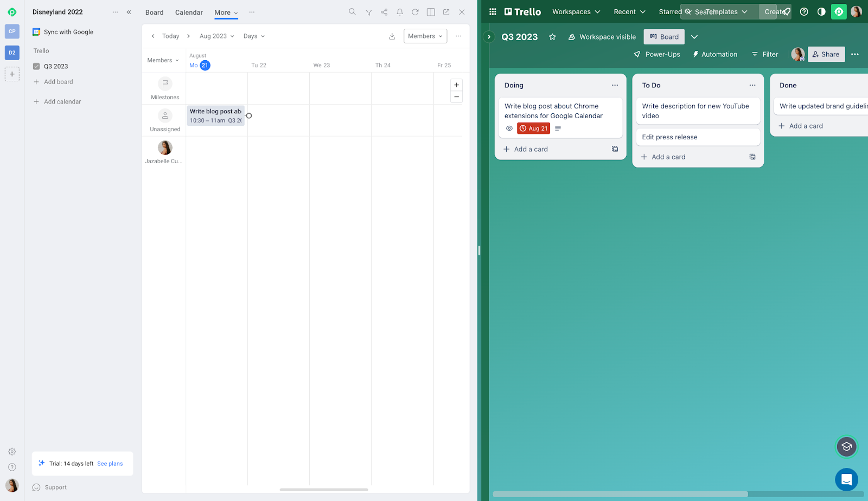Go to next day range arrow
Viewport: 868px width, 501px height.
click(x=188, y=36)
